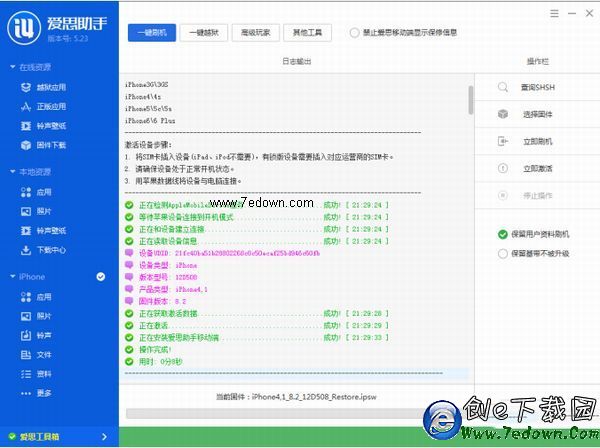Switch to the 其他工具 tab
Viewport: 600px width, 448px height.
[x=307, y=33]
